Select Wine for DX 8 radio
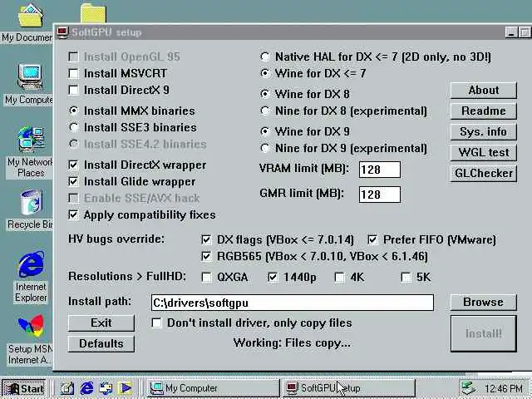The image size is (532, 399). 265,94
